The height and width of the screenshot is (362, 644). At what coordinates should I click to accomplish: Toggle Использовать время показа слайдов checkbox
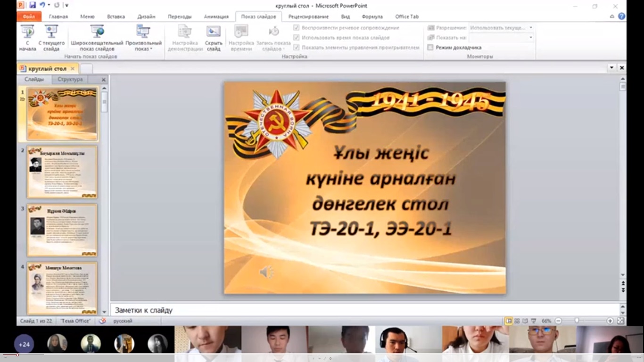tap(296, 38)
